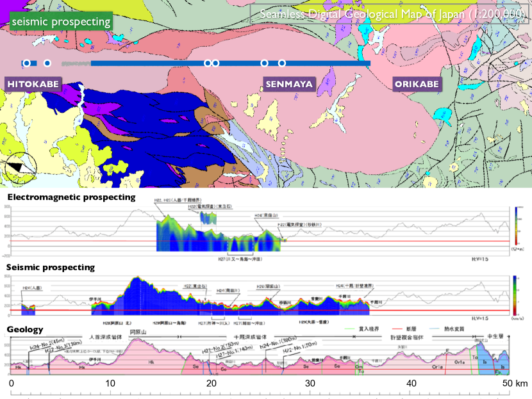The image size is (532, 399).
Task: Click the electromagnetic resistivity color scale bar
Action: pyautogui.click(x=517, y=226)
